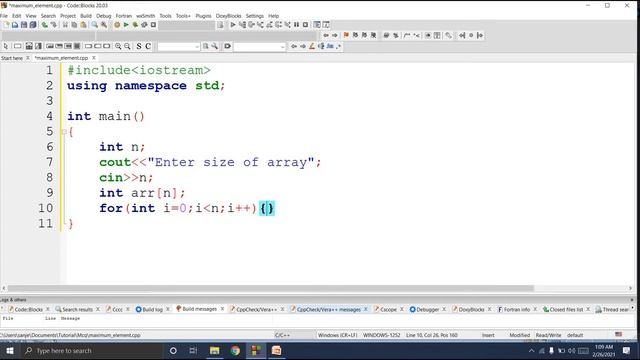Create a new file with toolbar icon

pyautogui.click(x=6, y=25)
